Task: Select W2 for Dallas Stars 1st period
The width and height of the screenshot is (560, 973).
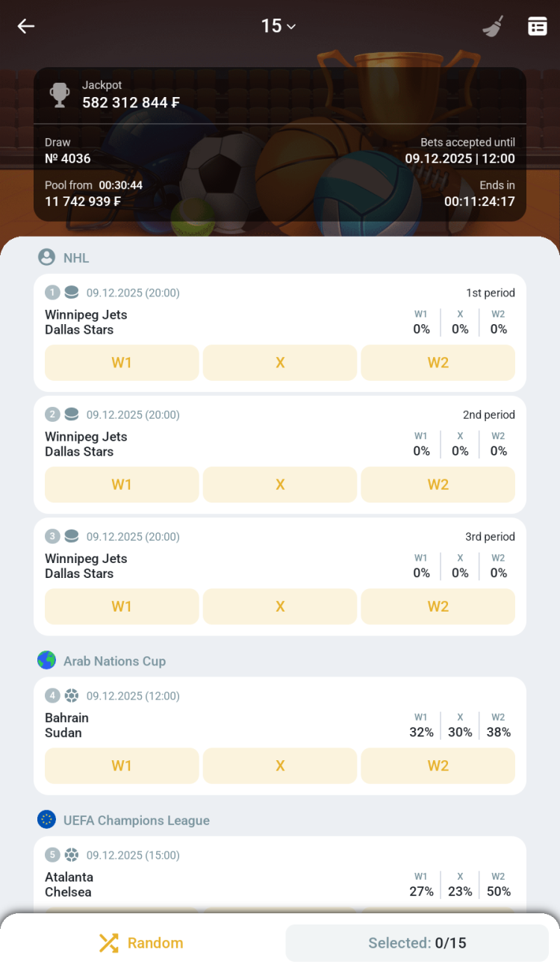Action: 438,363
